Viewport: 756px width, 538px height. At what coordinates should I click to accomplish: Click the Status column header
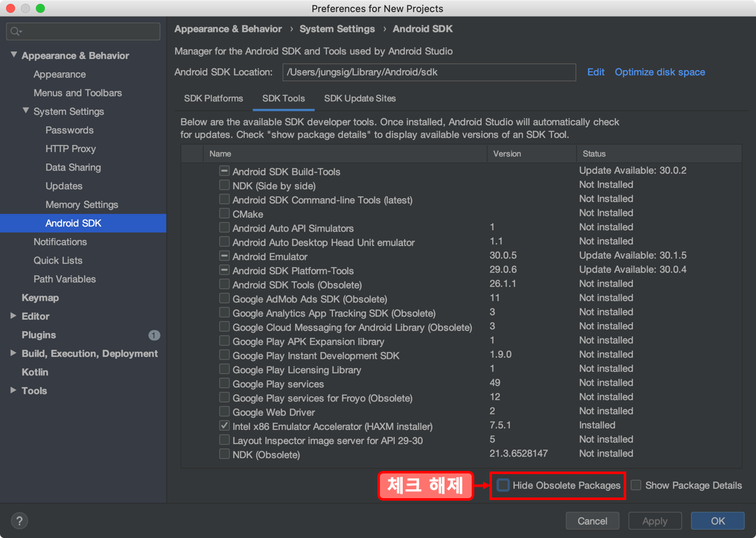tap(659, 154)
